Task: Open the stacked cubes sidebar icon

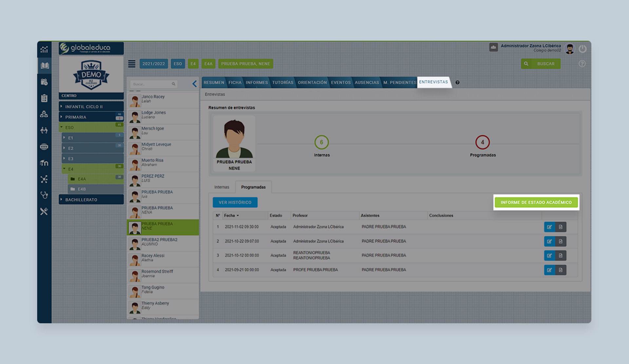Action: 44,114
